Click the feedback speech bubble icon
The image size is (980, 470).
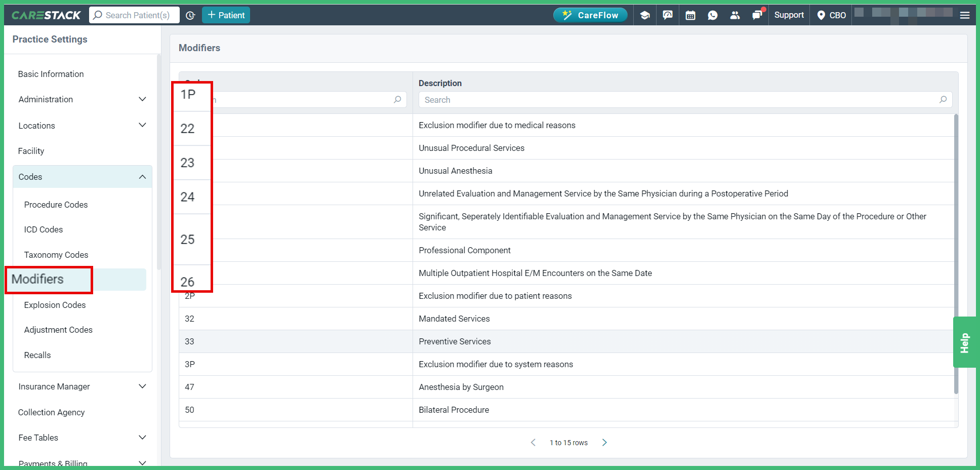(x=667, y=15)
